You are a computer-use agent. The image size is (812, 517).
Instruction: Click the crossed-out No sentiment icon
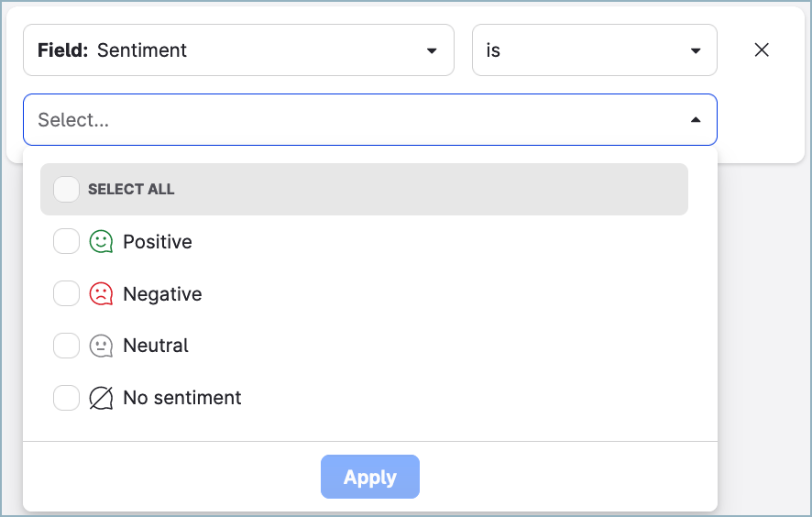[101, 398]
